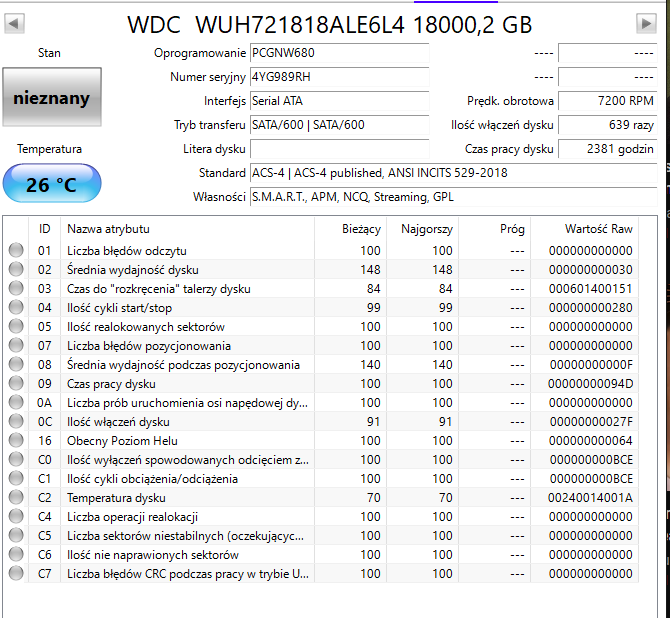Select row 'Średnia wydajność dysku'

[323, 269]
